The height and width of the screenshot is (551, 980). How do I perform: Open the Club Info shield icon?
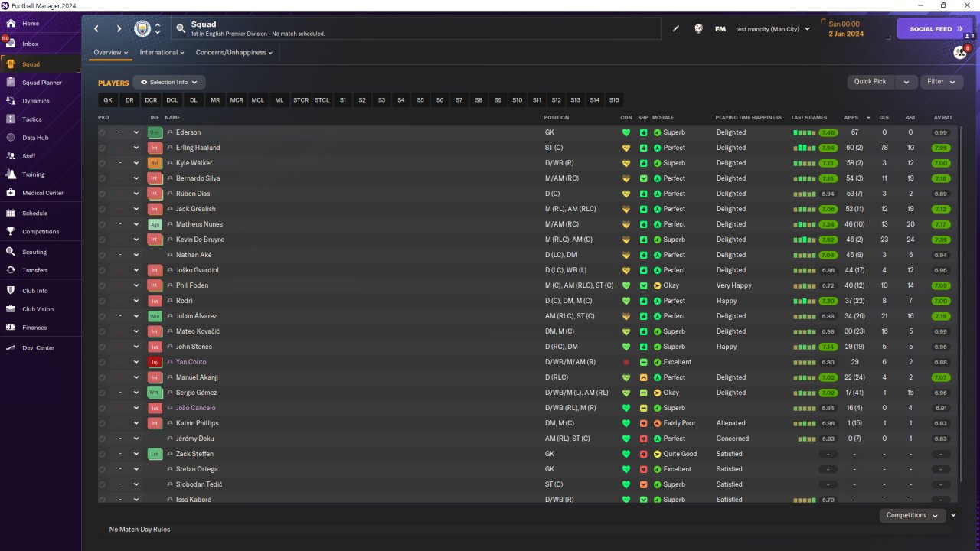[11, 291]
